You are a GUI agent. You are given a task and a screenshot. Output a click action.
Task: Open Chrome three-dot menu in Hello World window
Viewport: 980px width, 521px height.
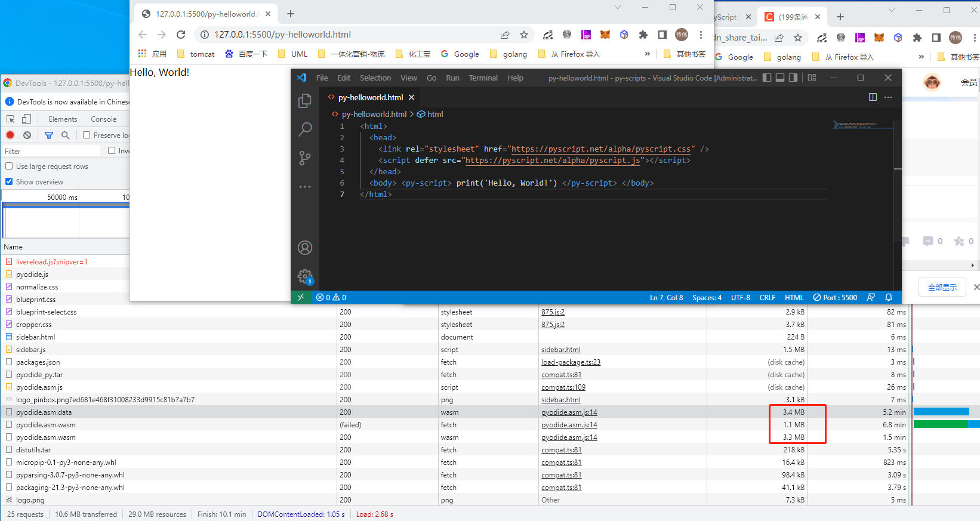[701, 35]
